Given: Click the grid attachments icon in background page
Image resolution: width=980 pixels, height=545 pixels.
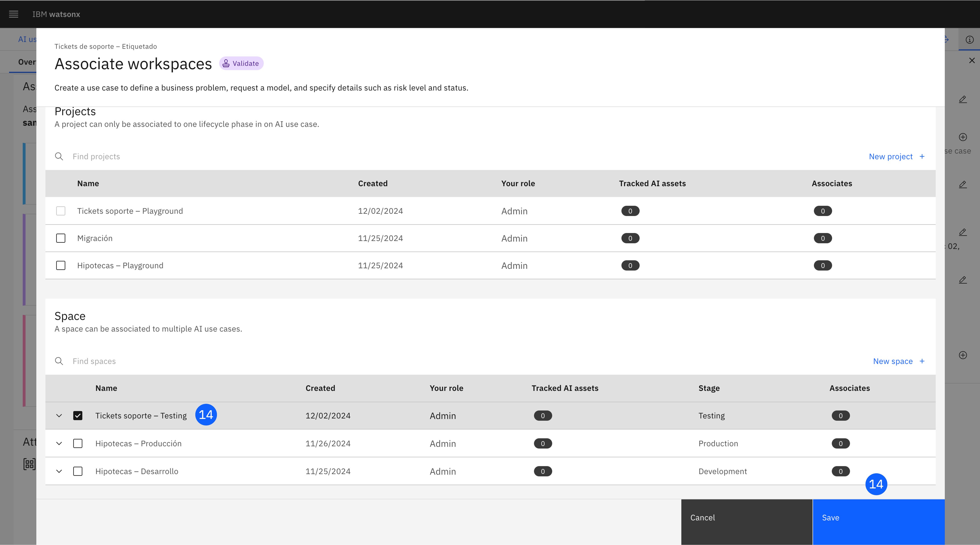Looking at the screenshot, I should [29, 464].
